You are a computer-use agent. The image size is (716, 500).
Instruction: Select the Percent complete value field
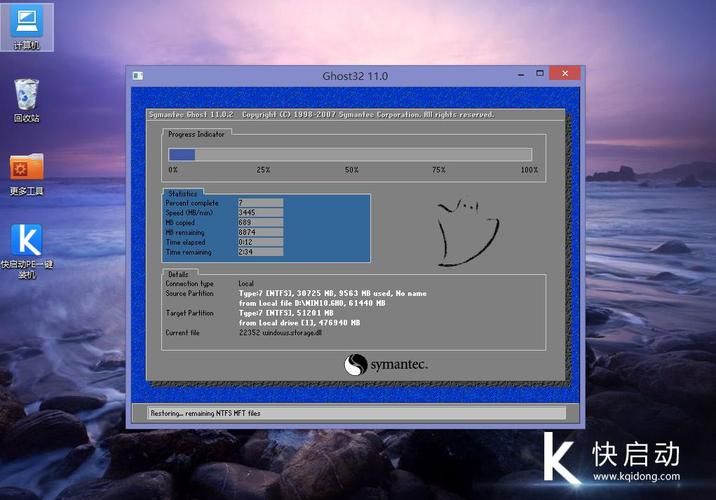coord(260,203)
